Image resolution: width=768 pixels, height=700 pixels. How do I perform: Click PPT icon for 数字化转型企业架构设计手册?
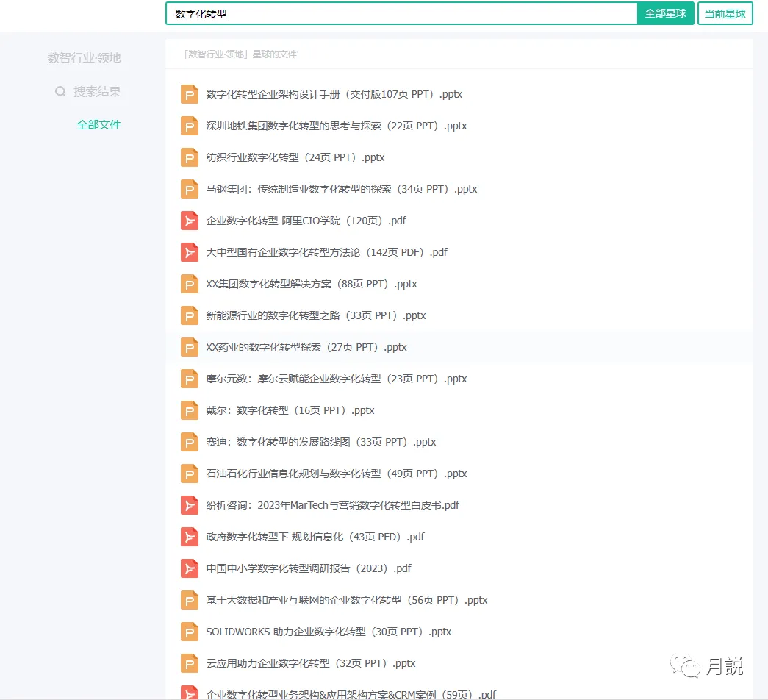[190, 94]
